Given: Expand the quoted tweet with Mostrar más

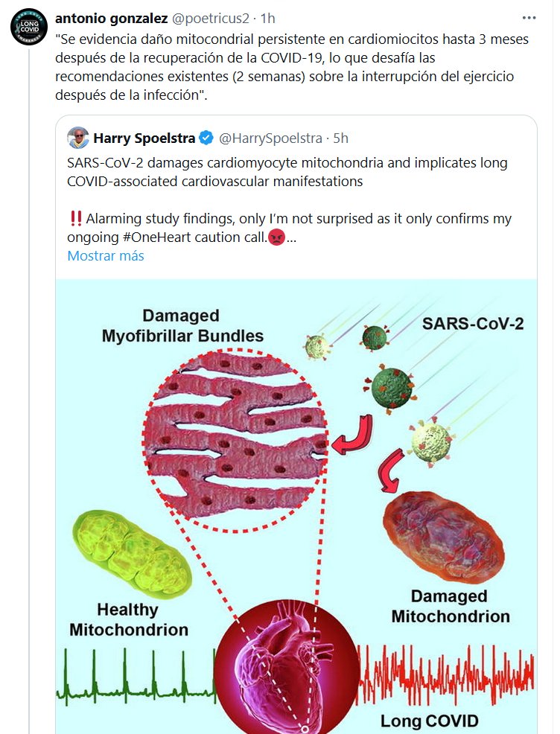Looking at the screenshot, I should 106,255.
